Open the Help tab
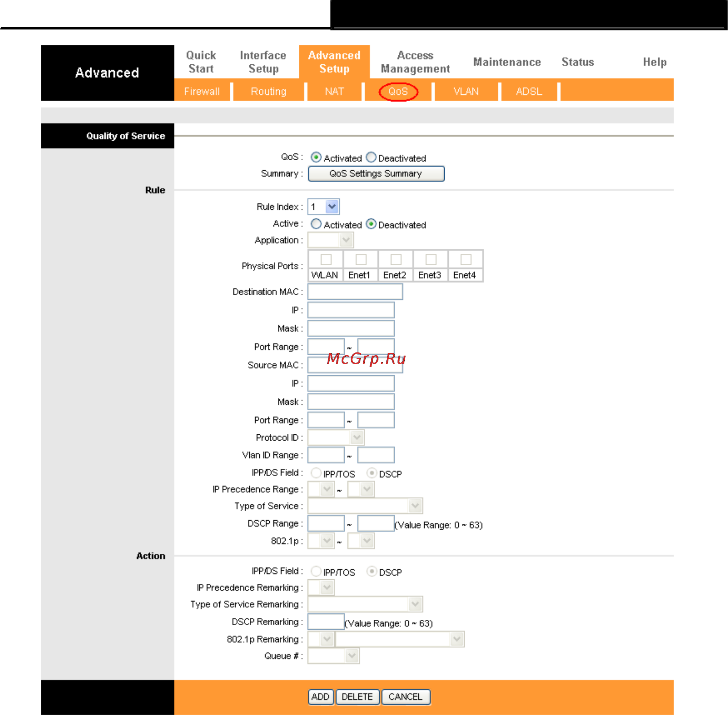The image size is (728, 716). pyautogui.click(x=654, y=62)
